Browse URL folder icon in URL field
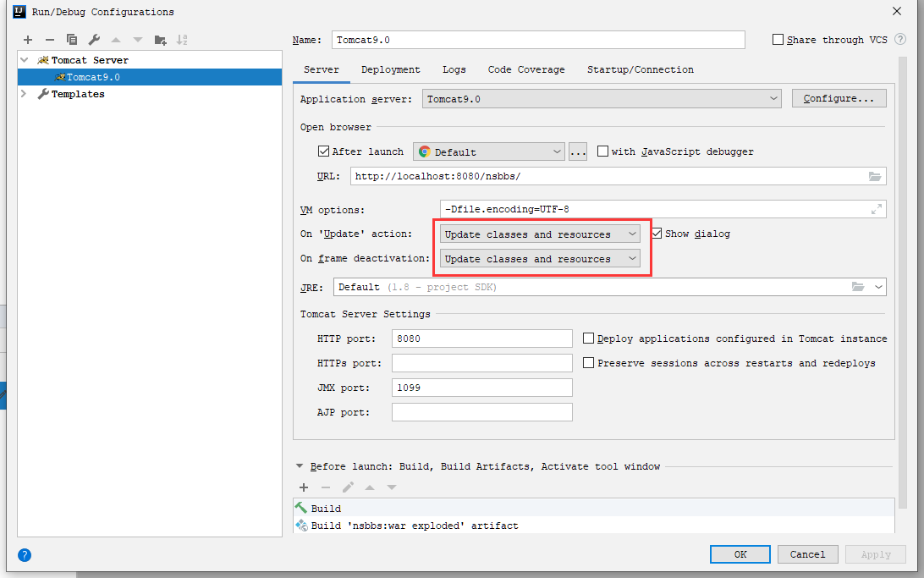Image resolution: width=924 pixels, height=578 pixels. [875, 176]
